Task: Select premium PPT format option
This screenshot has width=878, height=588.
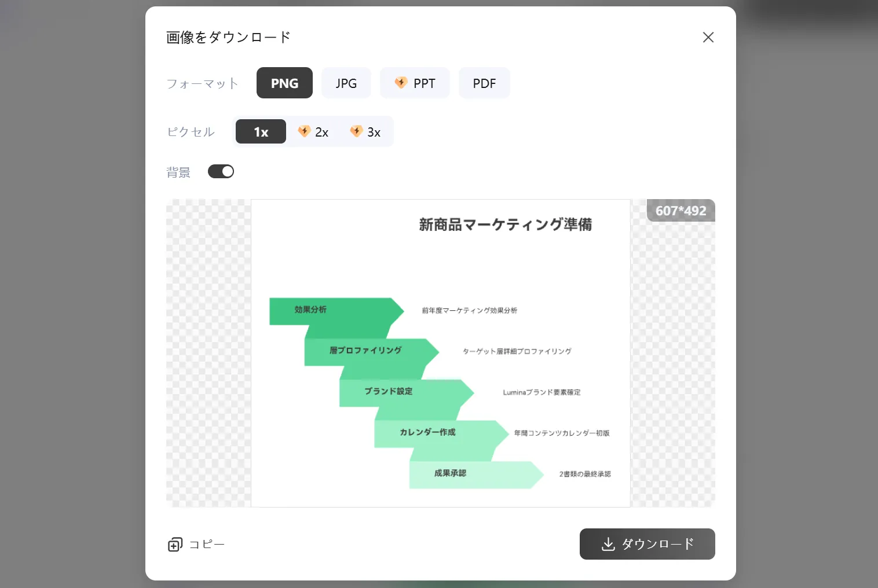Action: coord(415,83)
